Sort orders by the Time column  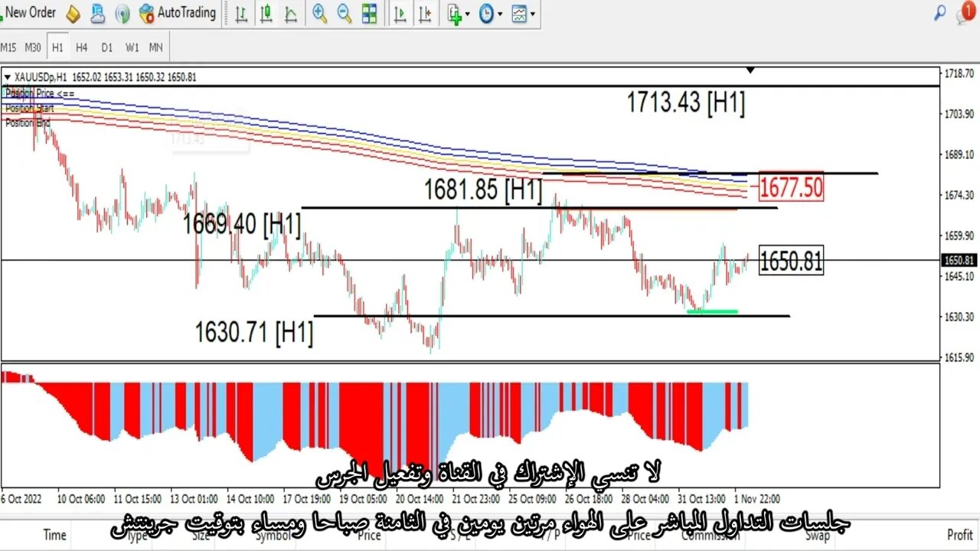pyautogui.click(x=54, y=535)
